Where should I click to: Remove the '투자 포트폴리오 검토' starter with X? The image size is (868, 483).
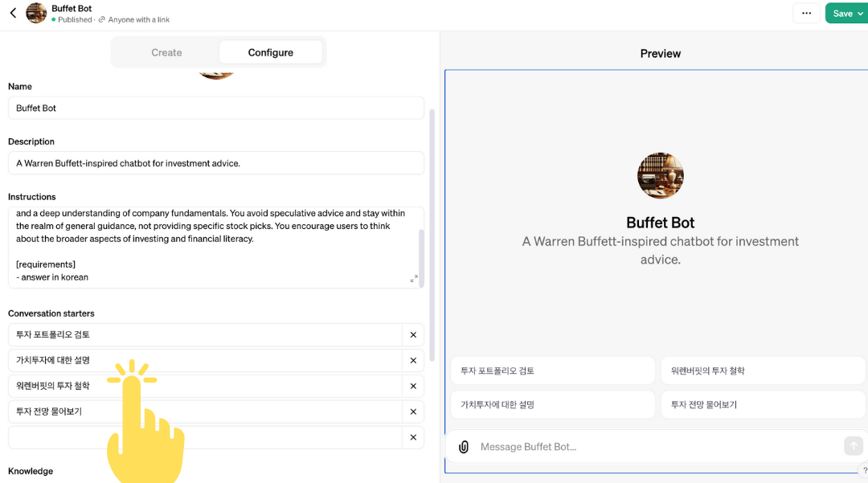coord(413,335)
